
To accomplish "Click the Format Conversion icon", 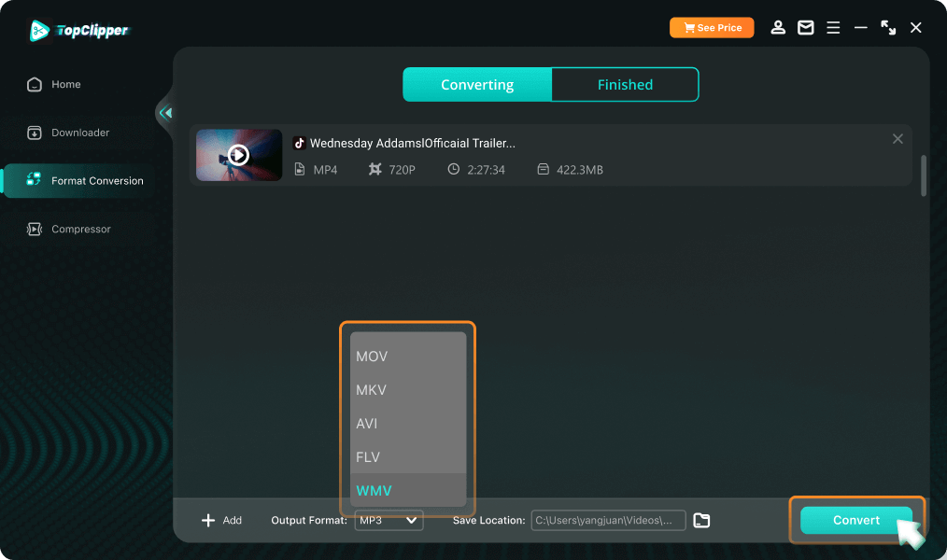I will (x=34, y=179).
